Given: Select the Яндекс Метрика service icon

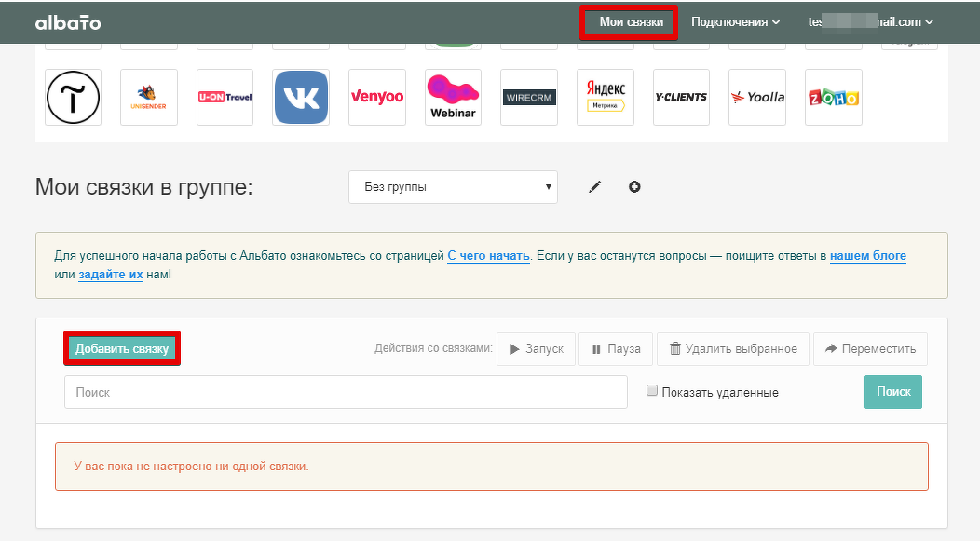Looking at the screenshot, I should point(606,98).
